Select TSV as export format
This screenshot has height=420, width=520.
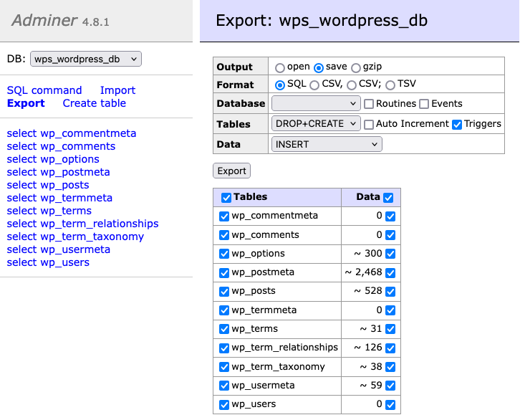[390, 85]
